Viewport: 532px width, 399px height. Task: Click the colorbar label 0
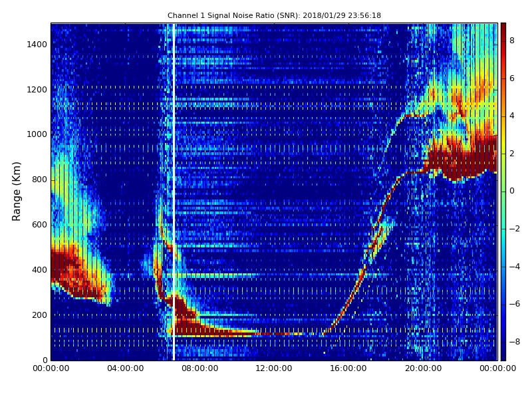pyautogui.click(x=512, y=191)
